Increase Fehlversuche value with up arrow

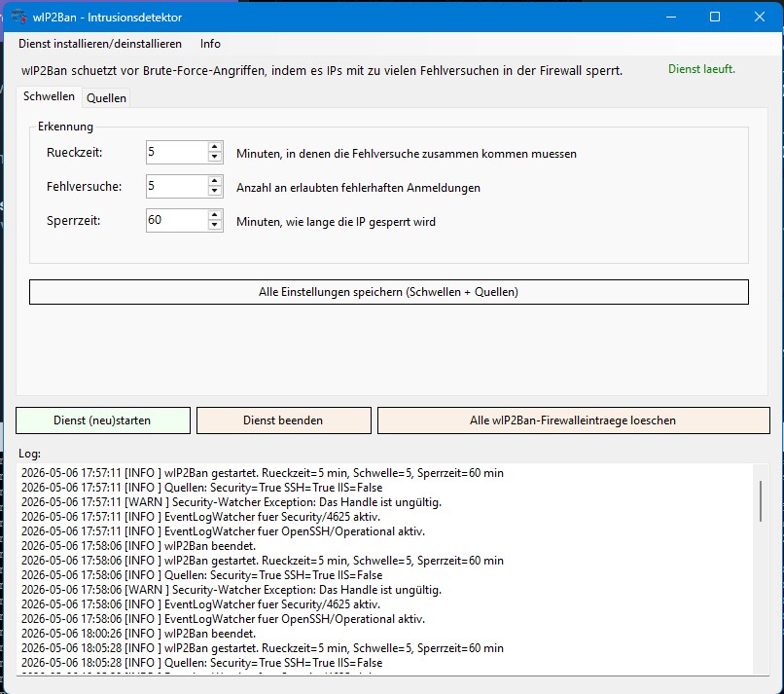point(215,181)
